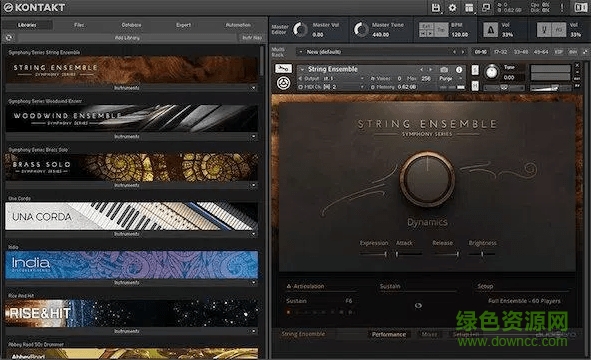This screenshot has height=360, width=591.
Task: Toggle the eye icon below Sustain
Action: click(418, 306)
